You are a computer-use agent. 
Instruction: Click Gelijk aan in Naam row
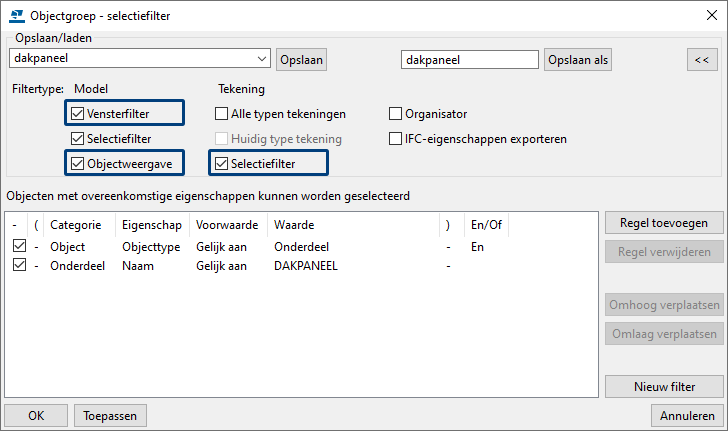coord(221,266)
